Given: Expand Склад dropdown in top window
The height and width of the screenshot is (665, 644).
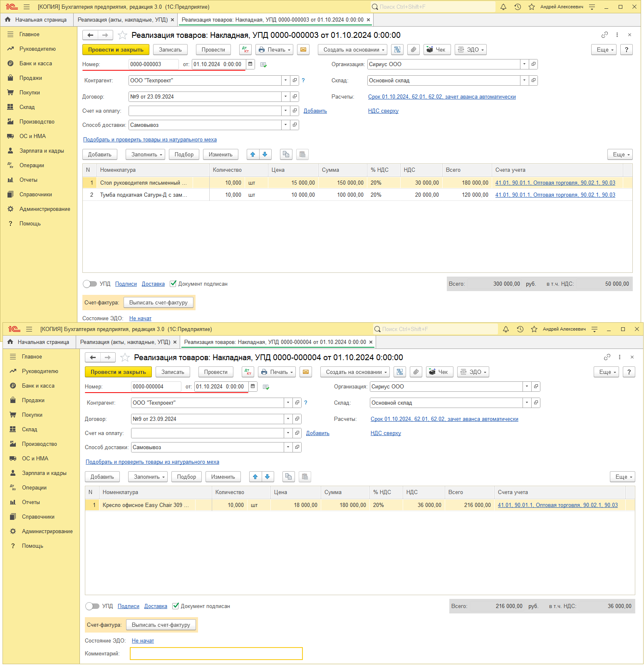Looking at the screenshot, I should [x=524, y=80].
